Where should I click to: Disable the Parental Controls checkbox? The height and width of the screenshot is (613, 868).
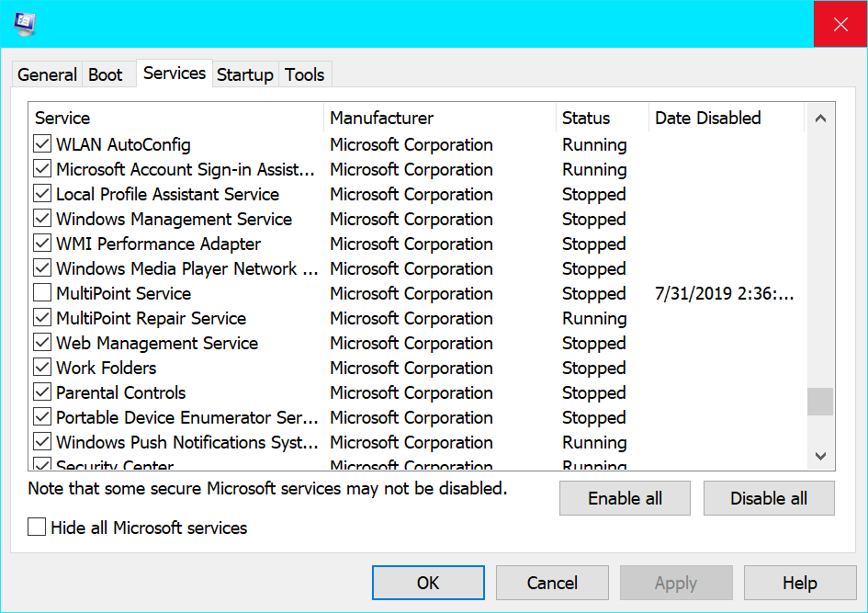click(42, 392)
